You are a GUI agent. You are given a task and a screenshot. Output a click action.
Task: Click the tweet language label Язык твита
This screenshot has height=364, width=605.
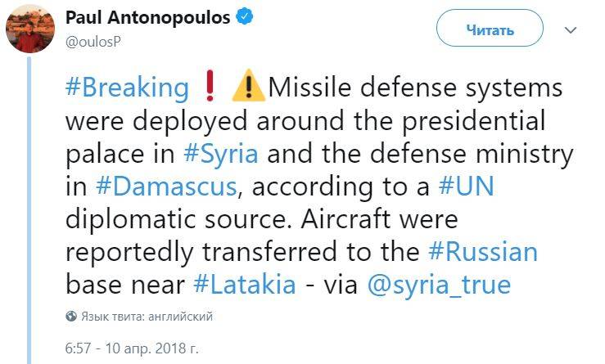coord(147,316)
